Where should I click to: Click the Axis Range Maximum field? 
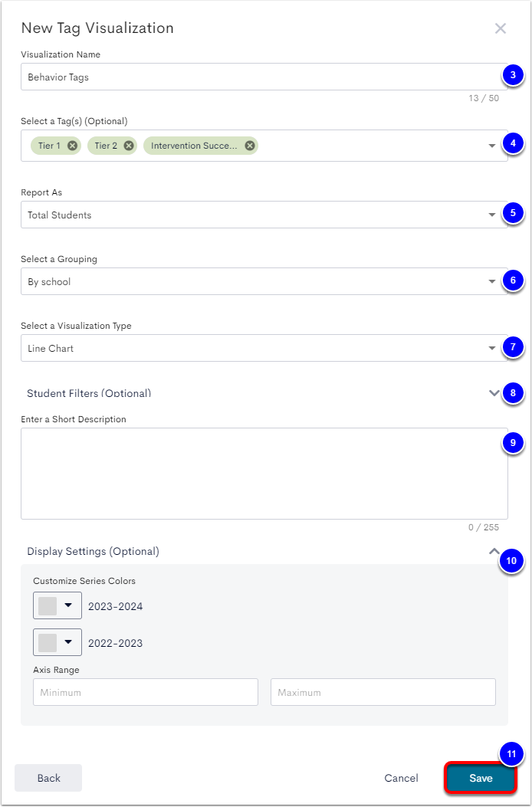pyautogui.click(x=383, y=692)
